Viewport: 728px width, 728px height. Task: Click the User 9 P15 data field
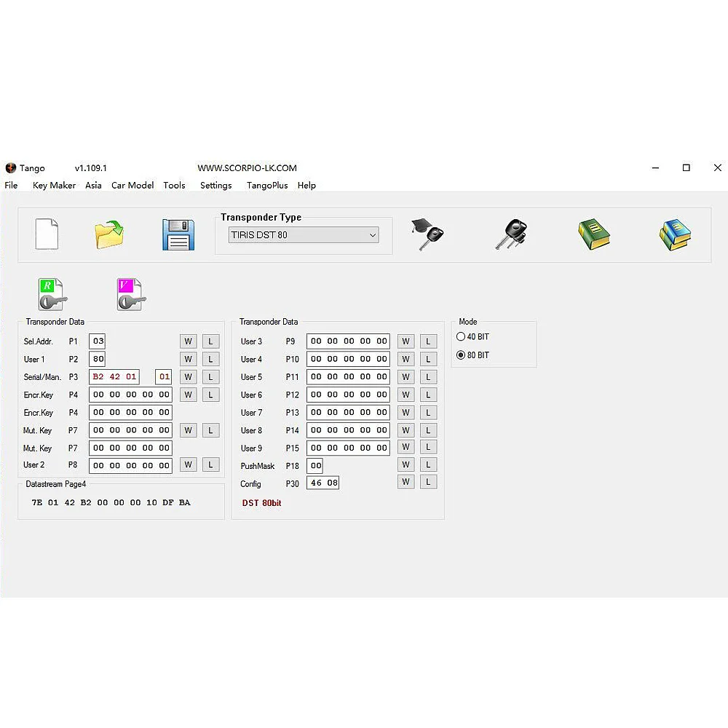[348, 448]
